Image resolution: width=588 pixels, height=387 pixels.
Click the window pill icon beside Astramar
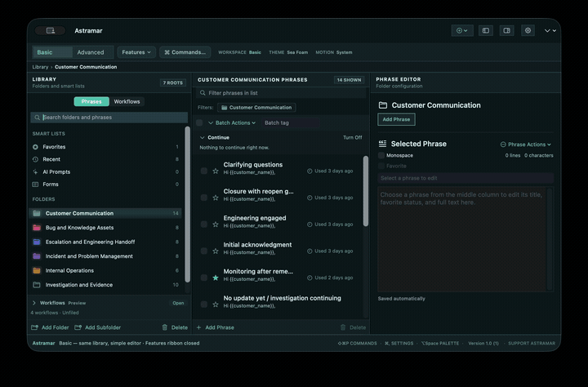click(x=51, y=31)
